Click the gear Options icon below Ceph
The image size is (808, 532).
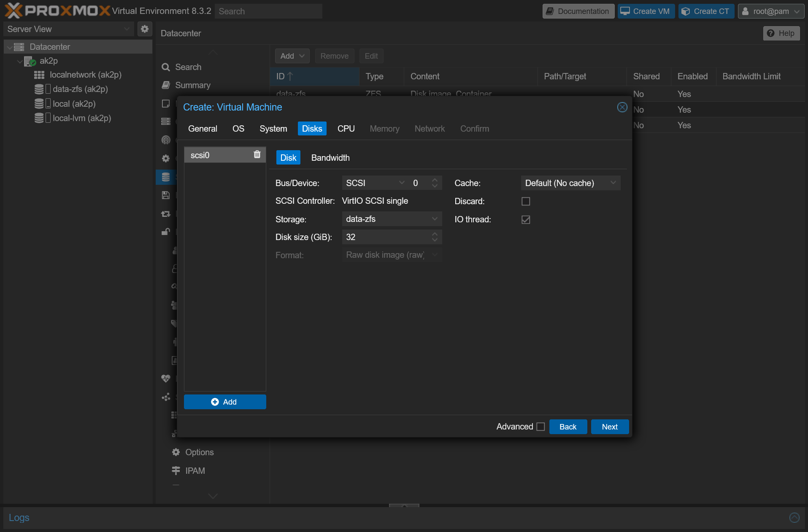[166, 158]
